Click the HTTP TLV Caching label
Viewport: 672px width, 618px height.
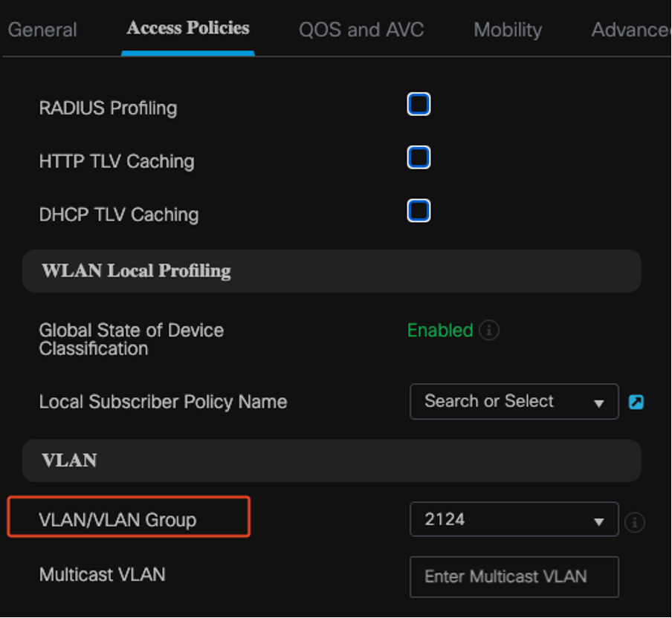pyautogui.click(x=117, y=161)
